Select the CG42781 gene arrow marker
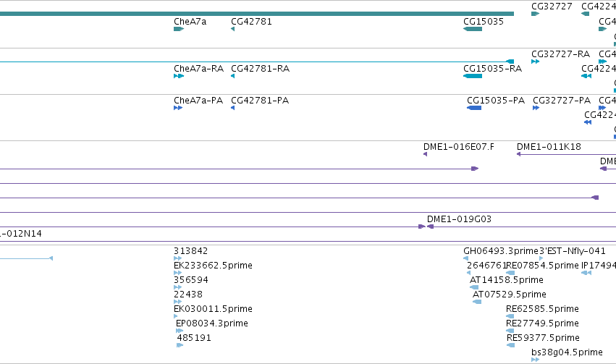Viewport: 616px width, 364px height. click(x=232, y=29)
